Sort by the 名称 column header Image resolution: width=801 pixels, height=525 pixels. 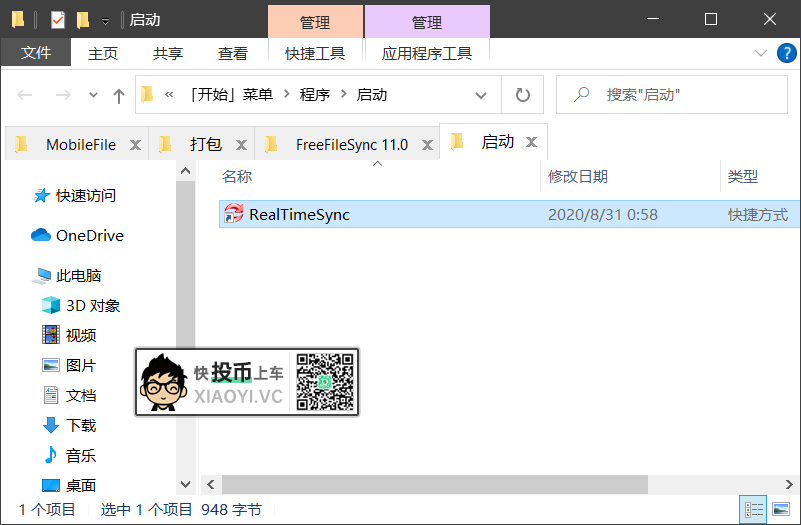pos(237,177)
